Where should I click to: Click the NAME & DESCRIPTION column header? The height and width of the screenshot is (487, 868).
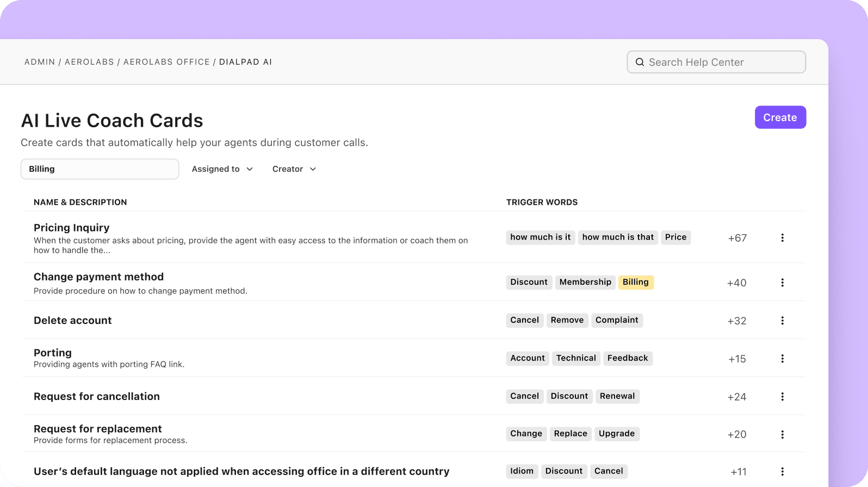coord(80,202)
